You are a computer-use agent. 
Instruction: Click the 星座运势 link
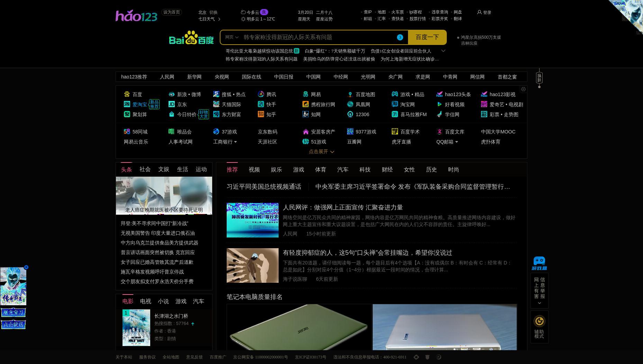pos(324,19)
